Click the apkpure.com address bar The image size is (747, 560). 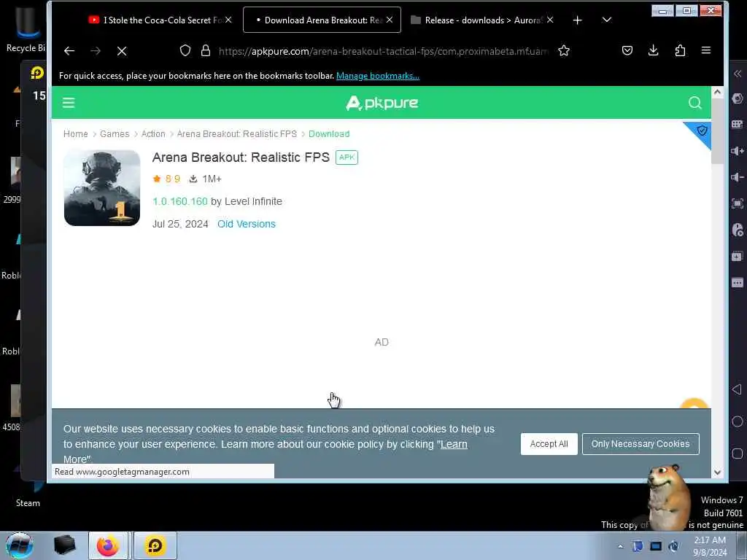[384, 51]
